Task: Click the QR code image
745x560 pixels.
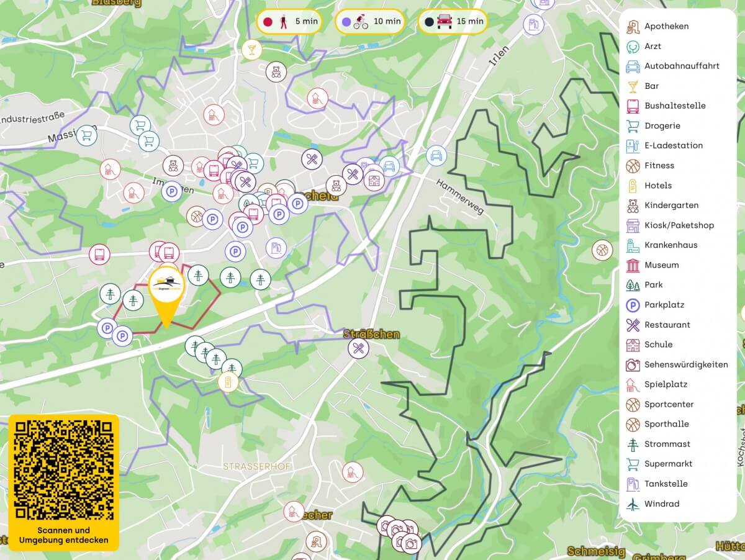Action: 64,470
